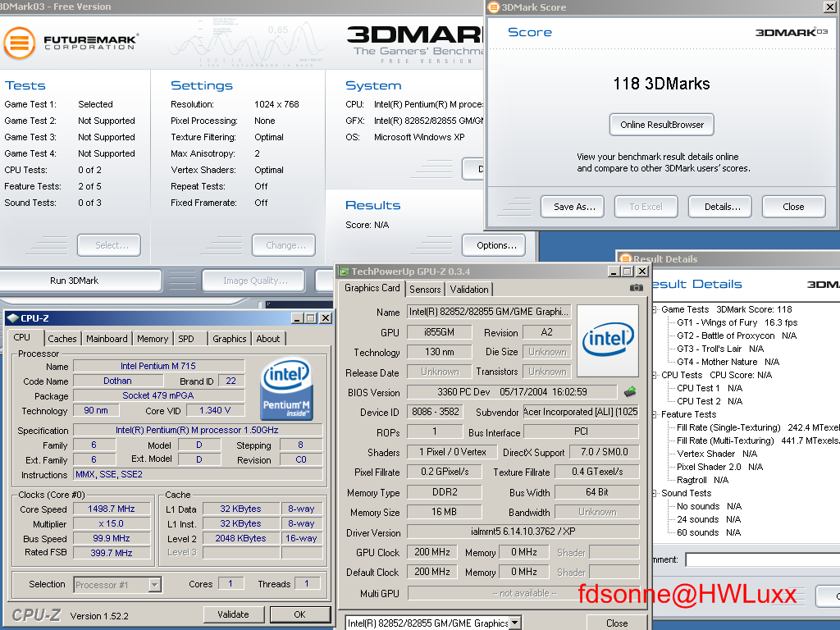Click the Level 2 cache 2048 KBytes value

(240, 538)
